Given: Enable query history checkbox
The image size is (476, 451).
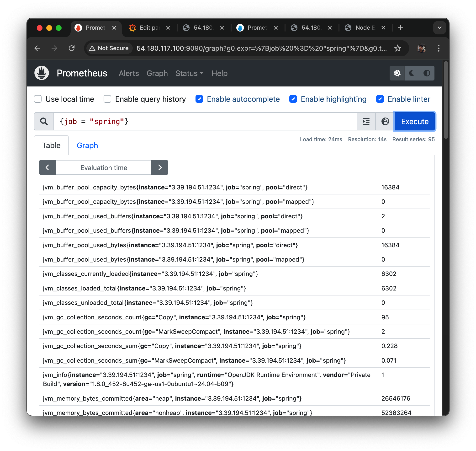Looking at the screenshot, I should [x=107, y=99].
